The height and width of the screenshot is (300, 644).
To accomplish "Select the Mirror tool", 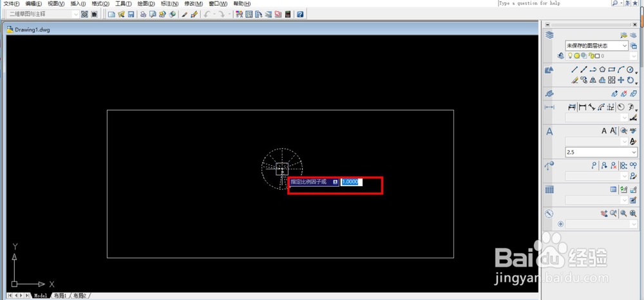I will pos(592,80).
